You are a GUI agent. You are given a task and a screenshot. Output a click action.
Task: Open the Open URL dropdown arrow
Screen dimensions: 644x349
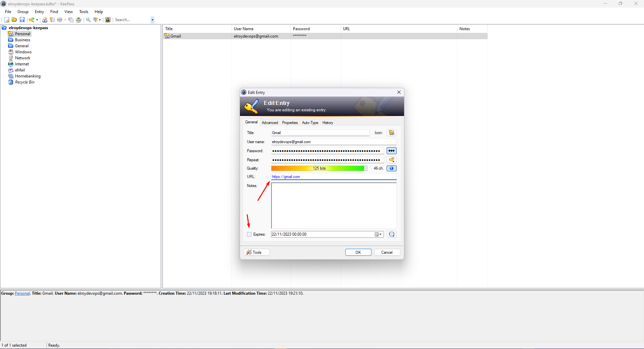tap(65, 20)
